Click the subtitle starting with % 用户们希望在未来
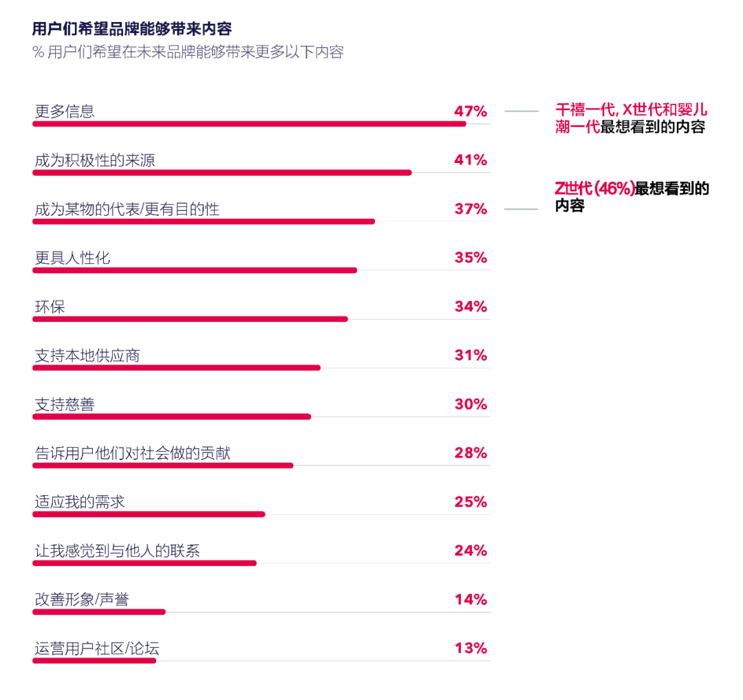The width and height of the screenshot is (743, 700). [x=188, y=52]
